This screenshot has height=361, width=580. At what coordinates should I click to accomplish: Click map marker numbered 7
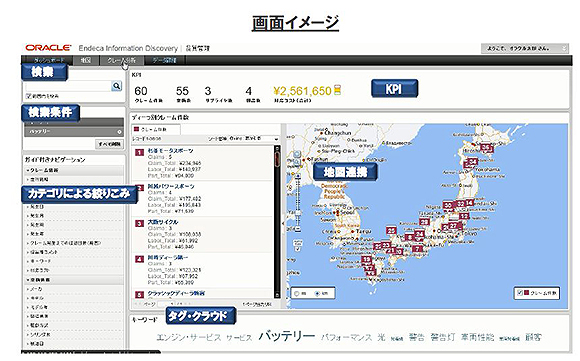[418, 249]
